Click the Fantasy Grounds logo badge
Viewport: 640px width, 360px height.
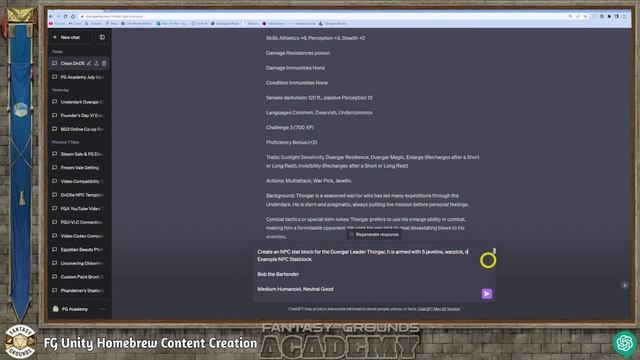coord(20,341)
